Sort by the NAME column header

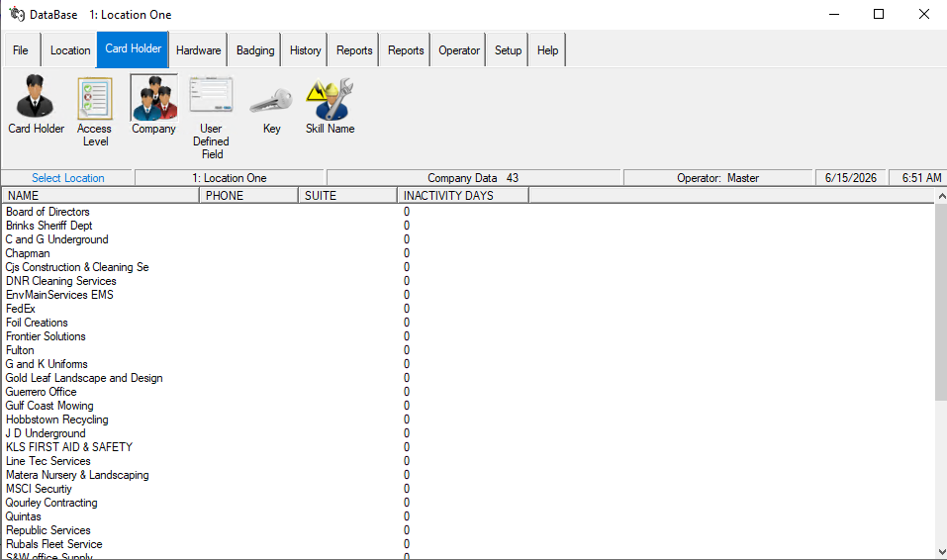(x=101, y=195)
